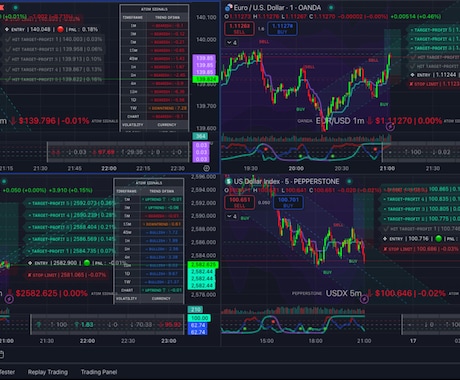Viewport: 460px width, 380px height.
Task: Click the +3.910 (+0.15%) change value
Action: pyautogui.click(x=70, y=190)
